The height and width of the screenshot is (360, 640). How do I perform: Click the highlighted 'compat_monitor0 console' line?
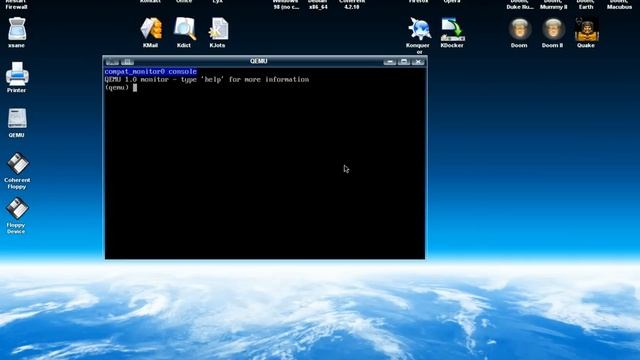(151, 71)
